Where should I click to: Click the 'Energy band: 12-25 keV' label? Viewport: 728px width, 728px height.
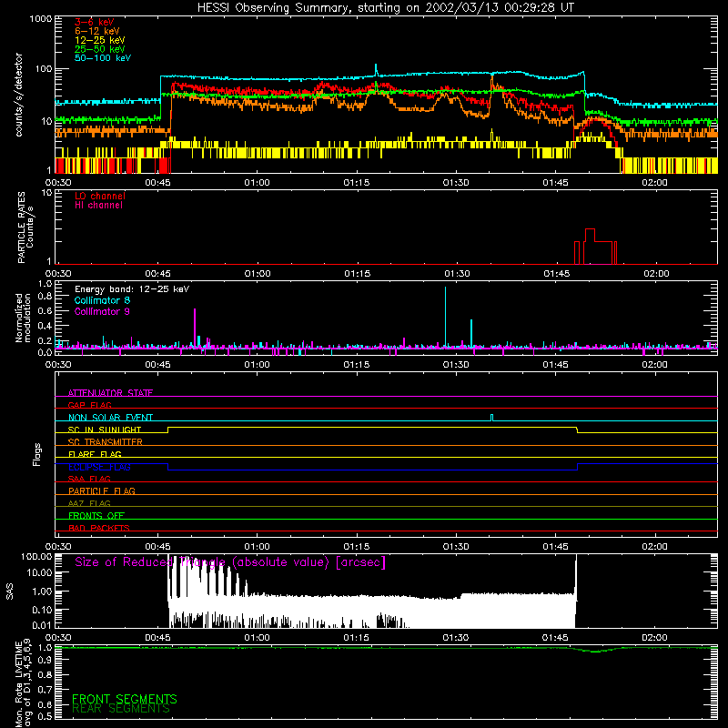(131, 288)
